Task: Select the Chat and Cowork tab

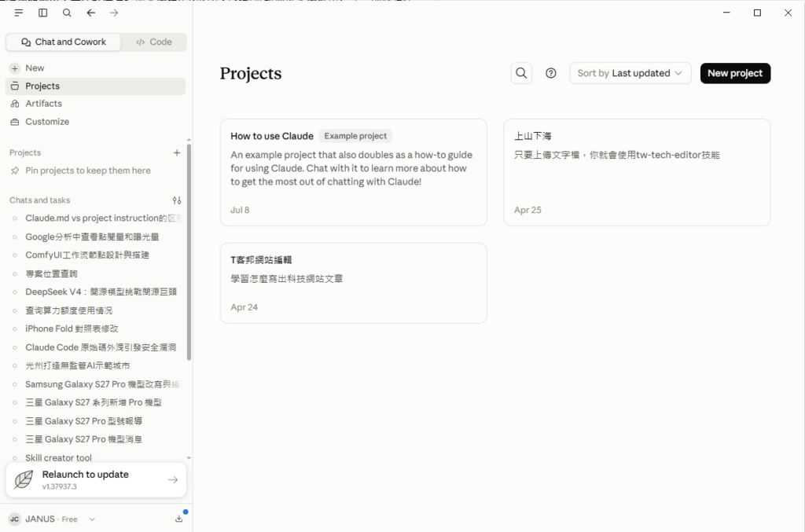Action: click(64, 42)
